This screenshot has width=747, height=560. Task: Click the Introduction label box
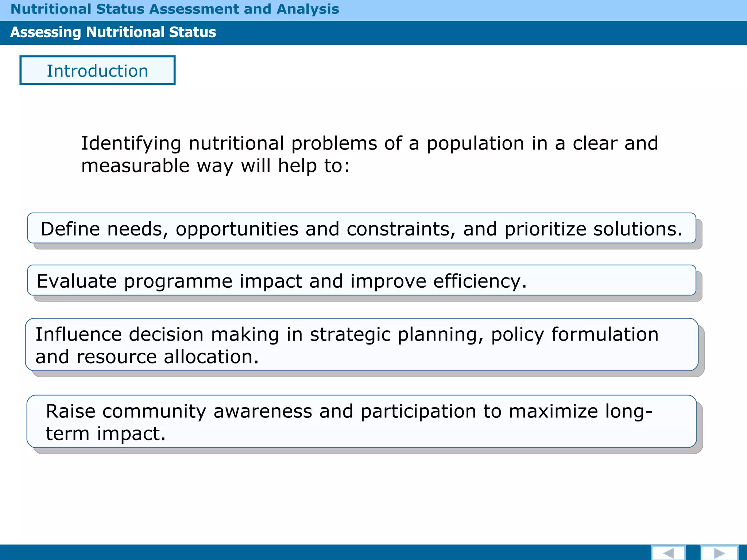pos(97,70)
